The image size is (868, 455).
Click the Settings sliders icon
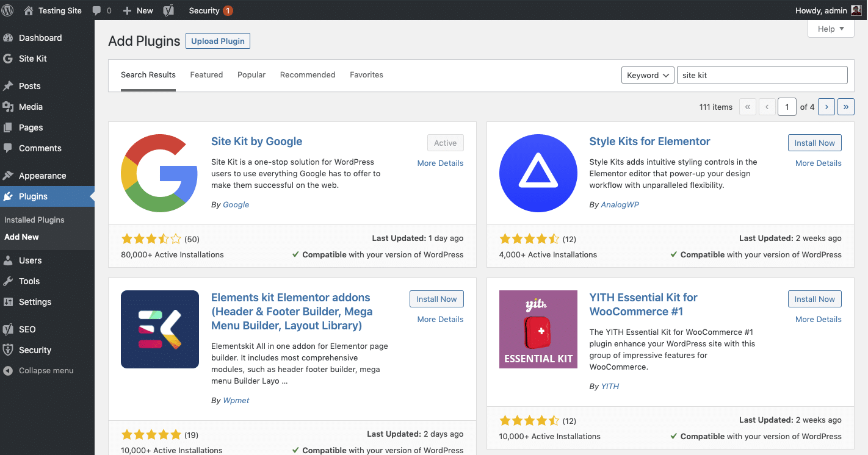click(x=8, y=302)
